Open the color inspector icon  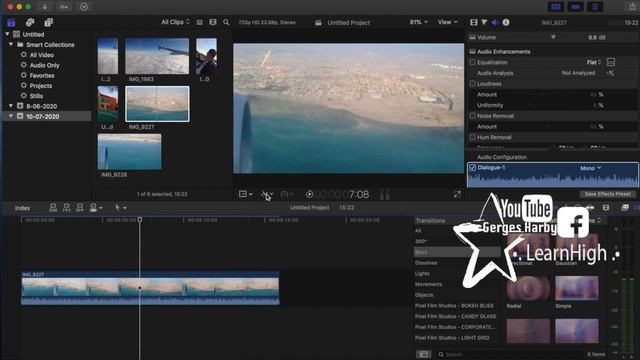pos(484,22)
